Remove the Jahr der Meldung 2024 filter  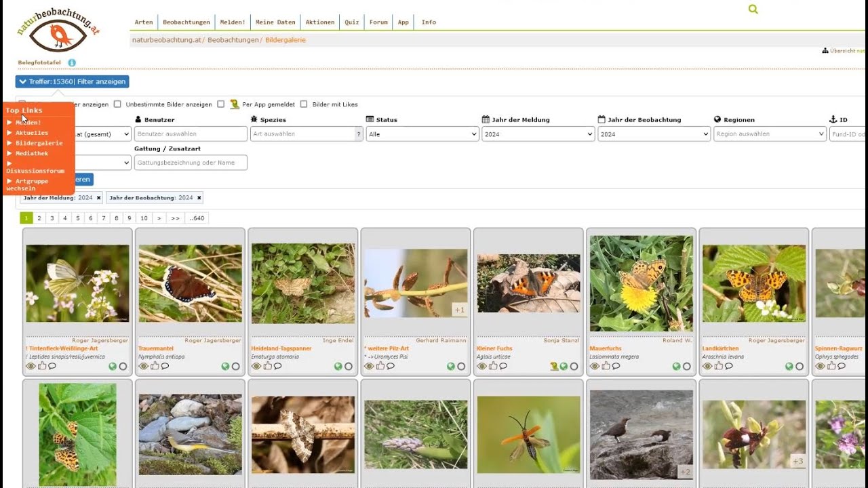pyautogui.click(x=98, y=198)
